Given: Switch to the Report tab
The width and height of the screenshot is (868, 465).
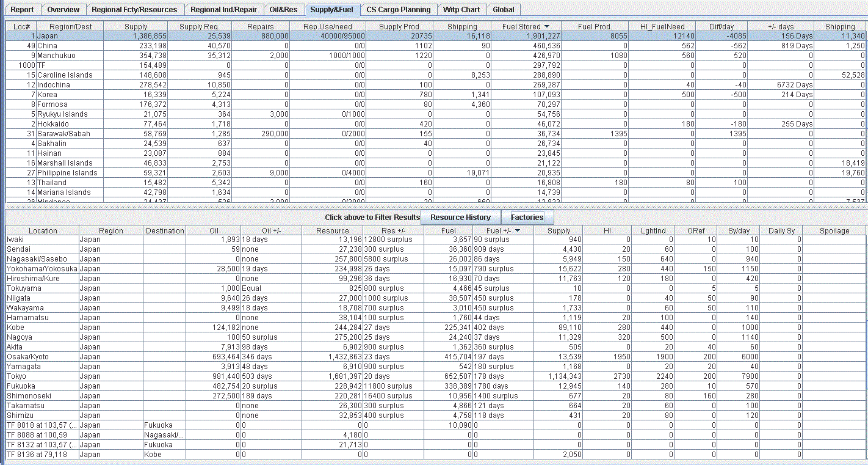Looking at the screenshot, I should (x=23, y=10).
